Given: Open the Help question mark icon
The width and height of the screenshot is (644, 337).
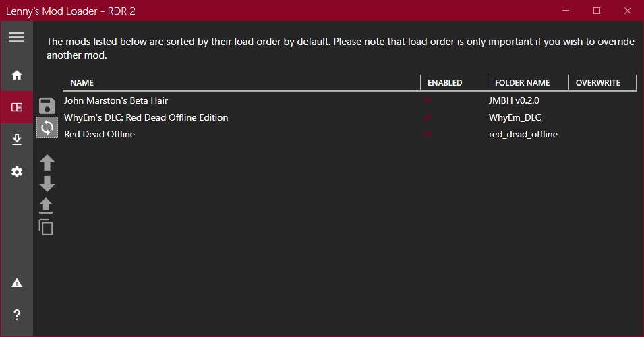Looking at the screenshot, I should [17, 315].
